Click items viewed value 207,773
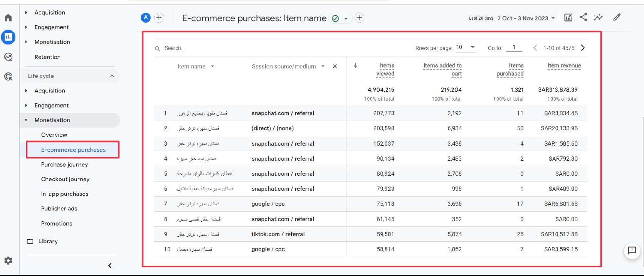Image resolution: width=644 pixels, height=276 pixels. [x=384, y=113]
